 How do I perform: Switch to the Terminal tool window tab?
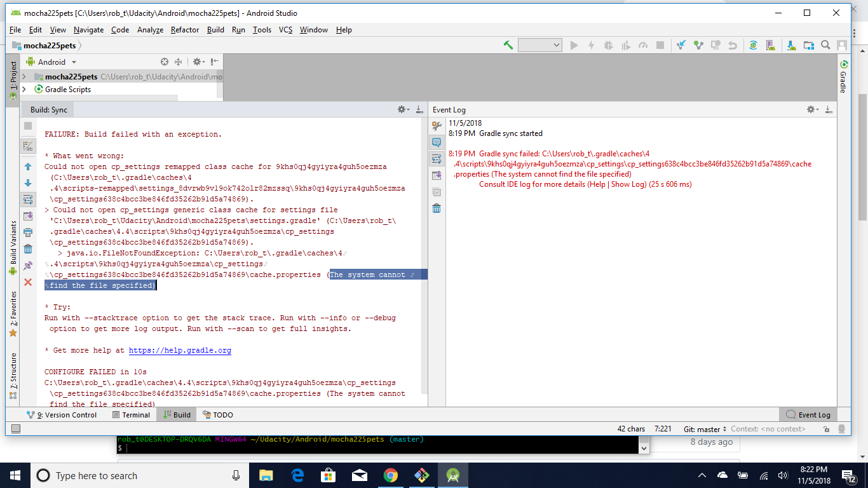coord(131,415)
